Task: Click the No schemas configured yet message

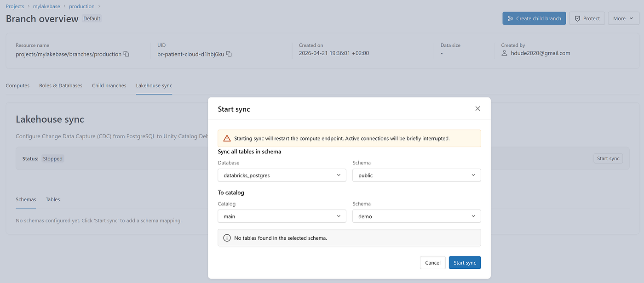Action: 98,221
